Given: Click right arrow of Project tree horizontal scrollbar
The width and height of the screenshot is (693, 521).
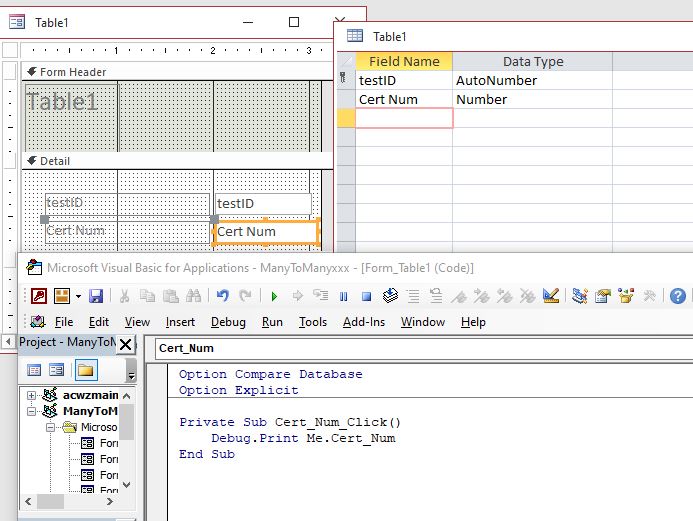Looking at the screenshot, I should tap(110, 502).
